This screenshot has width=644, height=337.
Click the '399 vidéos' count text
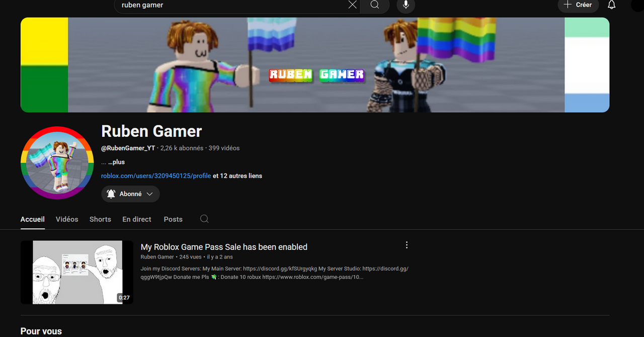pos(224,148)
